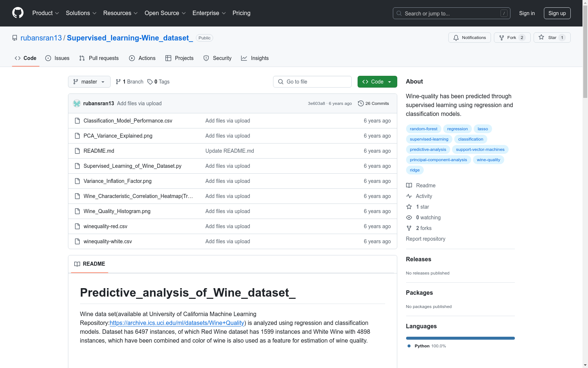Open commit hash 3e603a8

(316, 103)
